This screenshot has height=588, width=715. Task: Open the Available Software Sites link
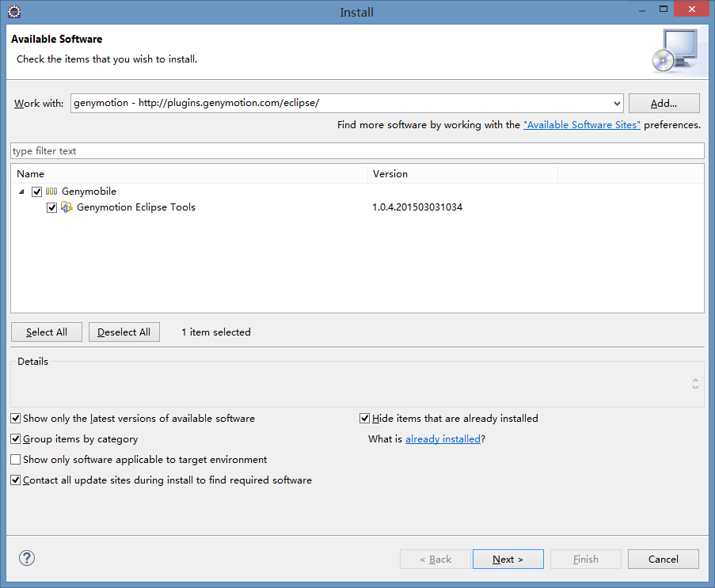(582, 125)
